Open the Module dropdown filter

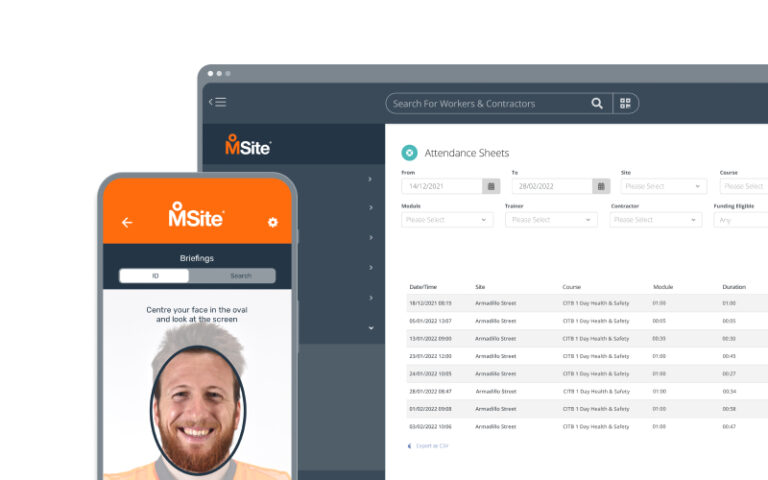pyautogui.click(x=447, y=219)
